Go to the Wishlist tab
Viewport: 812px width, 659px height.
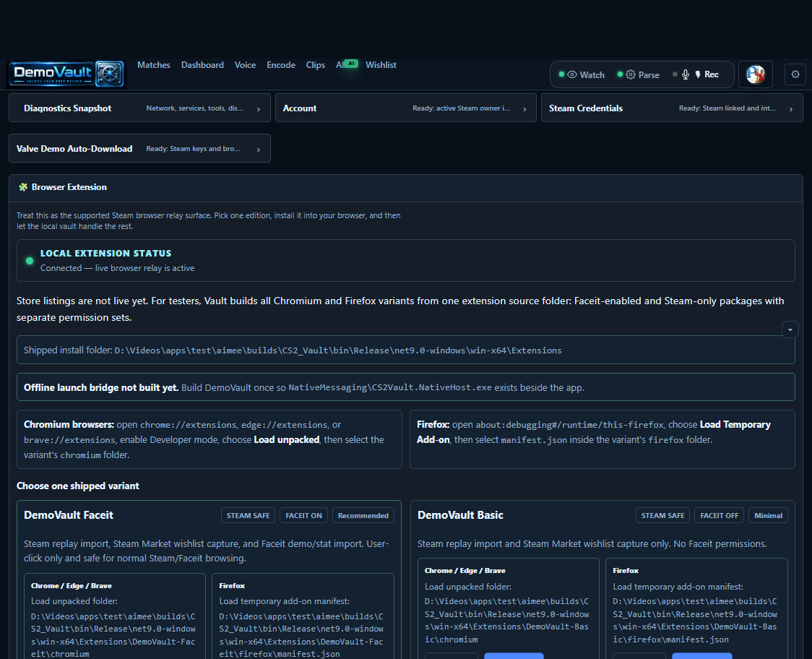381,65
